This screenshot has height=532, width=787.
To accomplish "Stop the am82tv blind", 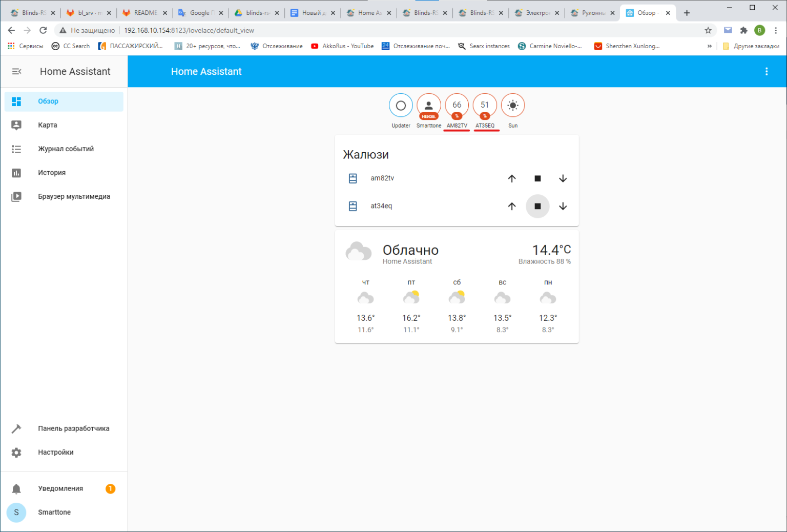I will click(x=537, y=178).
